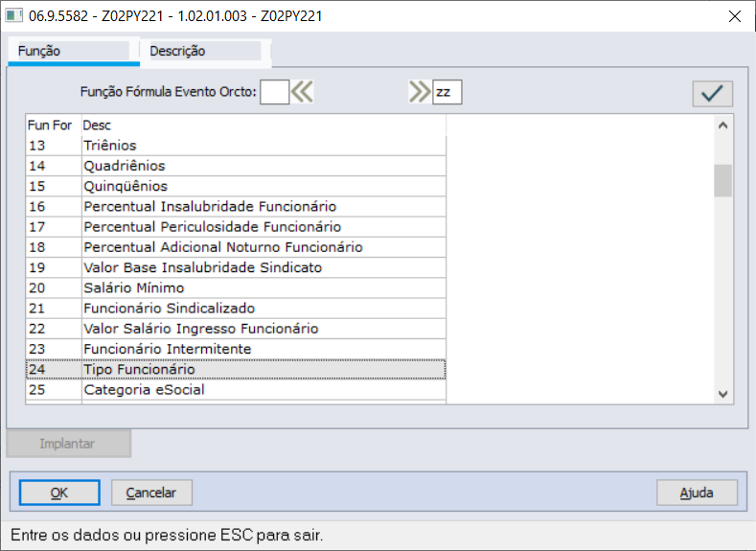
Task: Click the OK button
Action: tap(59, 493)
